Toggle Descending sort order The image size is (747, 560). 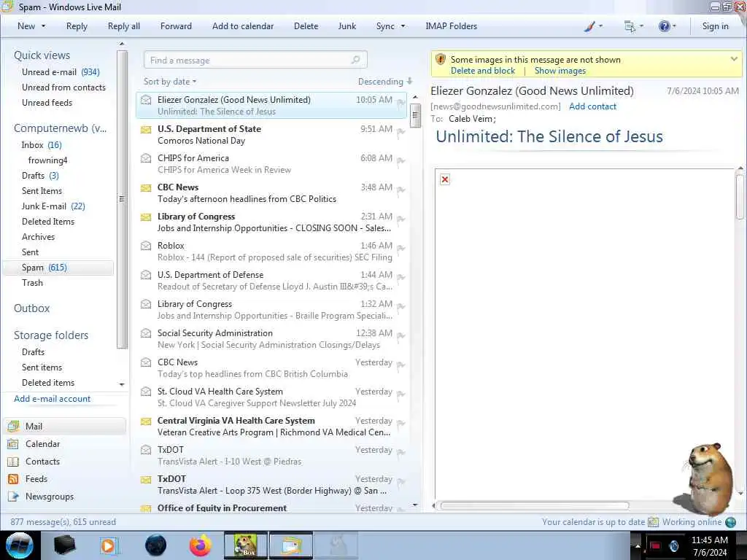coord(385,82)
